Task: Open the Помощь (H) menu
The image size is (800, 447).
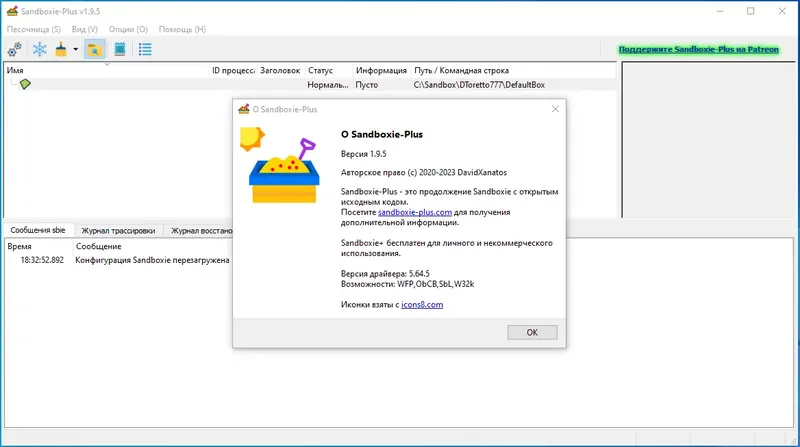Action: coord(182,30)
